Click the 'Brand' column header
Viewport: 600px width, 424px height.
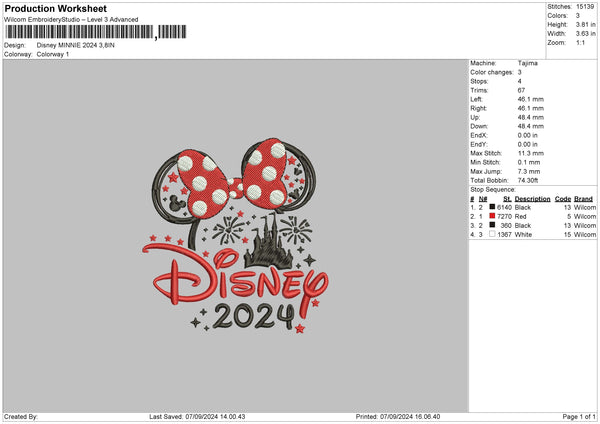coord(584,199)
